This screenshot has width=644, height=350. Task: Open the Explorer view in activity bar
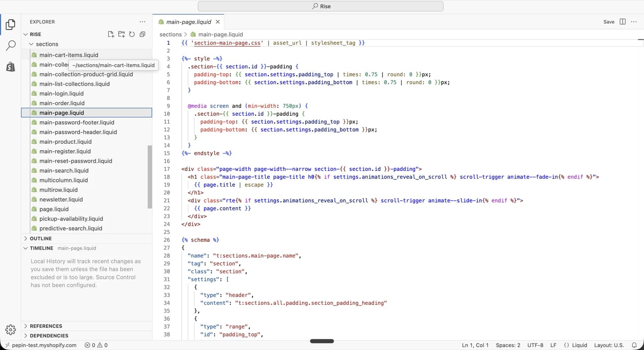click(10, 25)
